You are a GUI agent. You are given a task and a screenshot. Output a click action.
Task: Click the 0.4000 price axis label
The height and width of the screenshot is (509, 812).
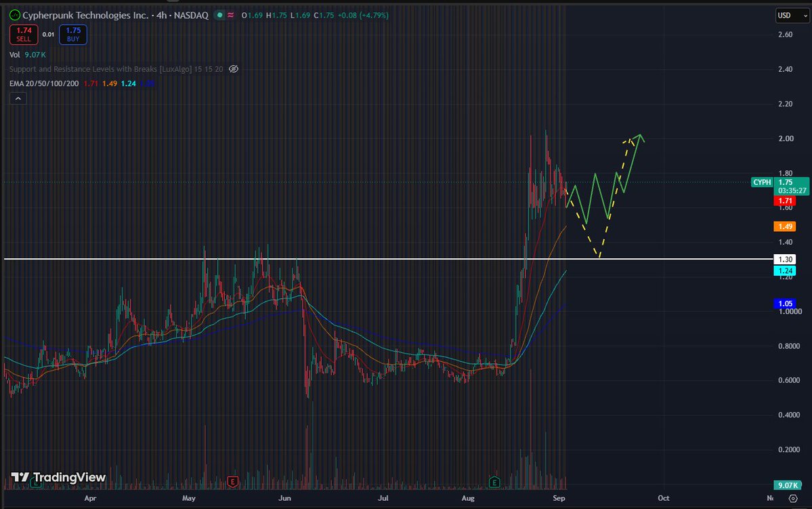pos(789,415)
